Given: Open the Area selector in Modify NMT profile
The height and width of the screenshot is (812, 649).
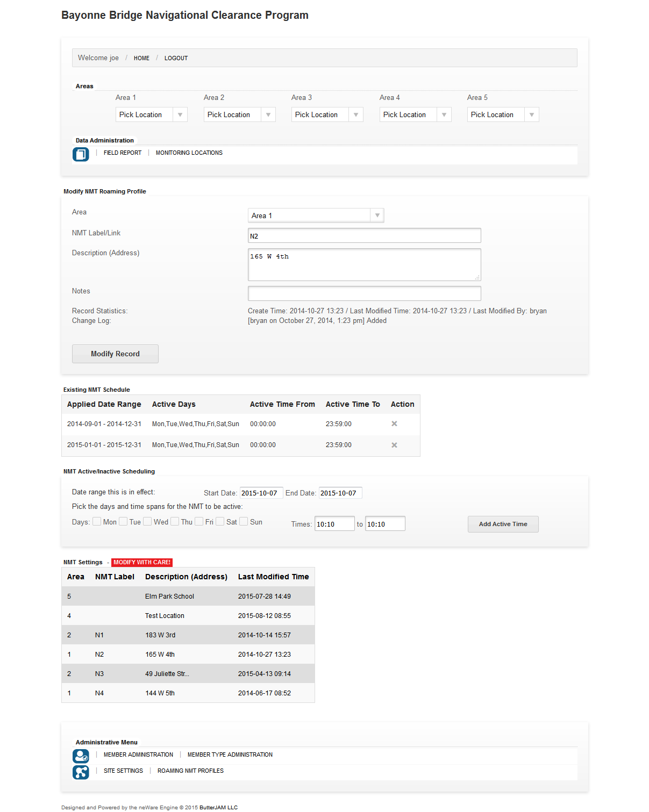Looking at the screenshot, I should (x=316, y=215).
